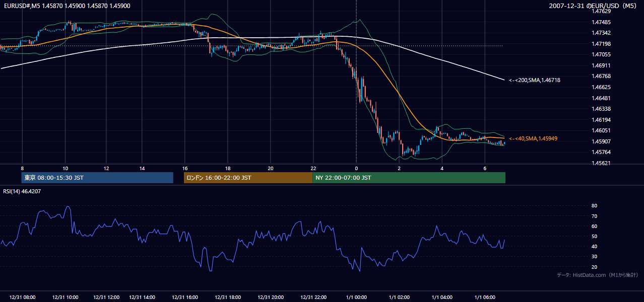
Task: Click price axis label 1.47198
Action: (x=601, y=44)
